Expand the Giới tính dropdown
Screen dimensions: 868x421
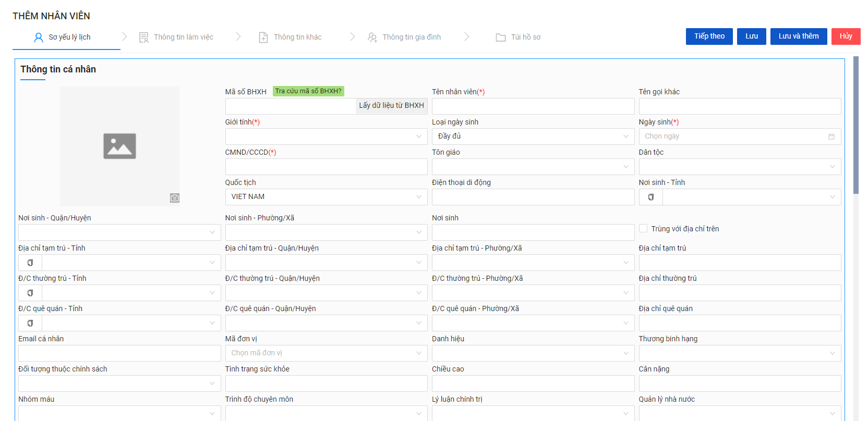click(326, 137)
